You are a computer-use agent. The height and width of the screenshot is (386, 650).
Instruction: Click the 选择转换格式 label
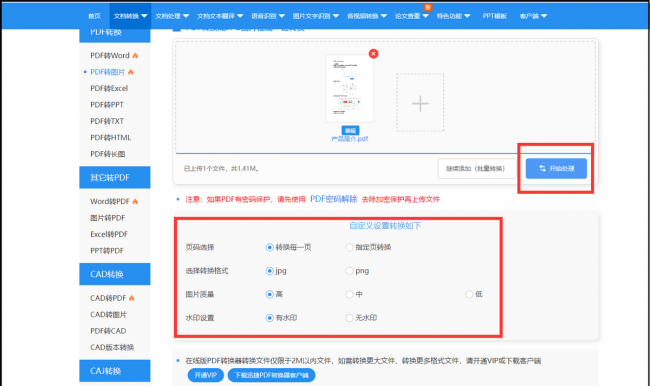click(206, 271)
